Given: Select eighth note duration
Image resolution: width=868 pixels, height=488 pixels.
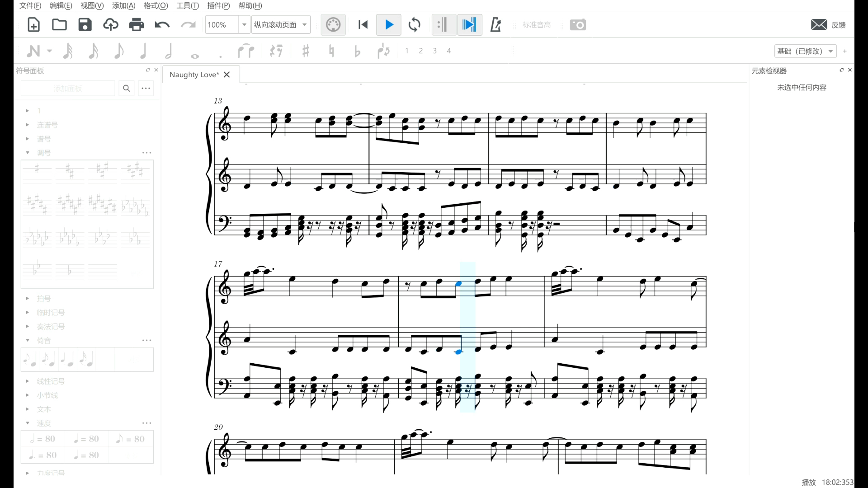Looking at the screenshot, I should click(118, 51).
